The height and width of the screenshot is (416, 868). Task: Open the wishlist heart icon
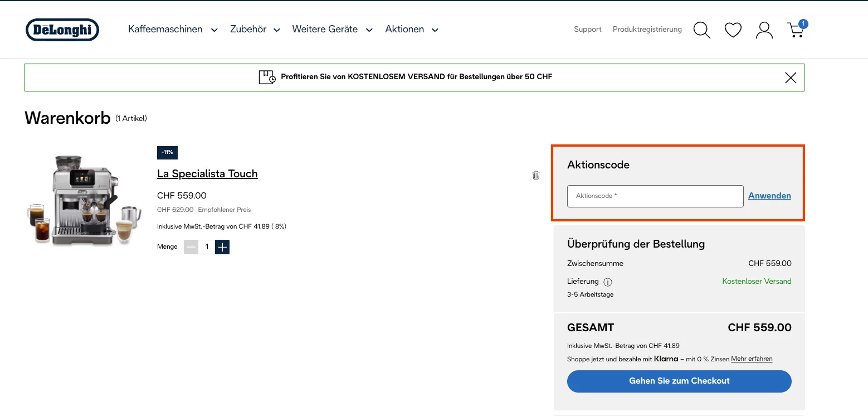click(733, 30)
